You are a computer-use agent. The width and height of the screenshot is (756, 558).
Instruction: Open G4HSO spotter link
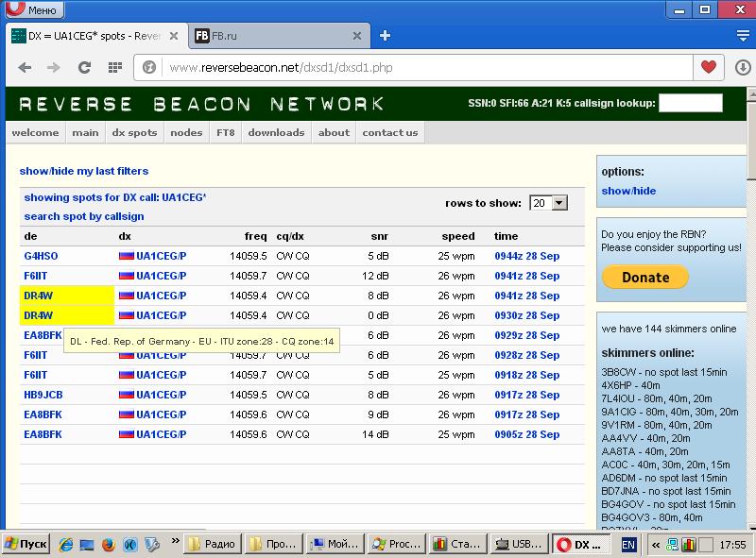(41, 256)
